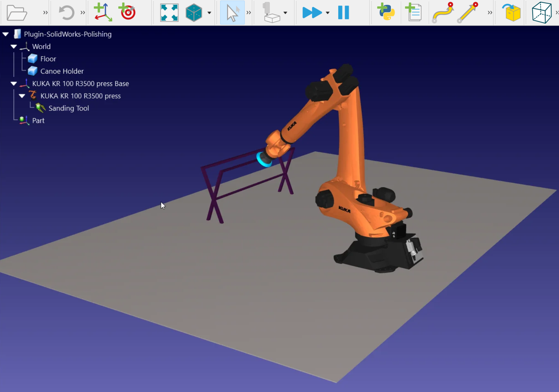Click the Undo arrow icon
This screenshot has width=559, height=392.
tap(66, 13)
